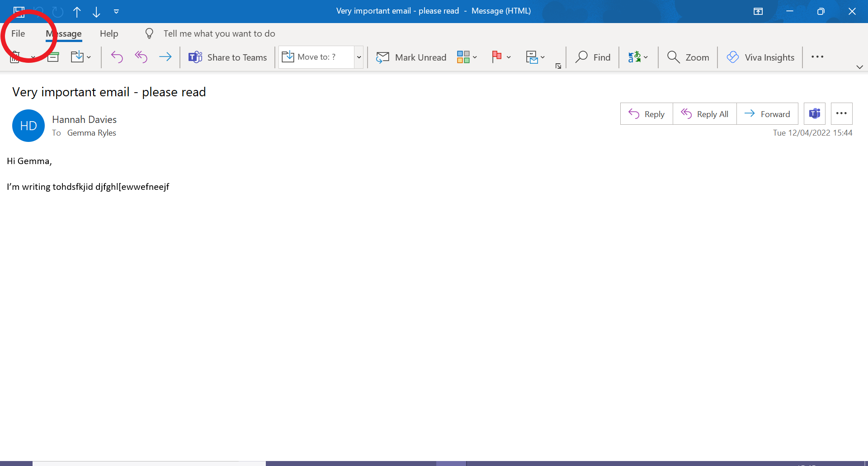Click the Tell me what you want to do box
Image resolution: width=868 pixels, height=466 pixels.
(x=219, y=33)
